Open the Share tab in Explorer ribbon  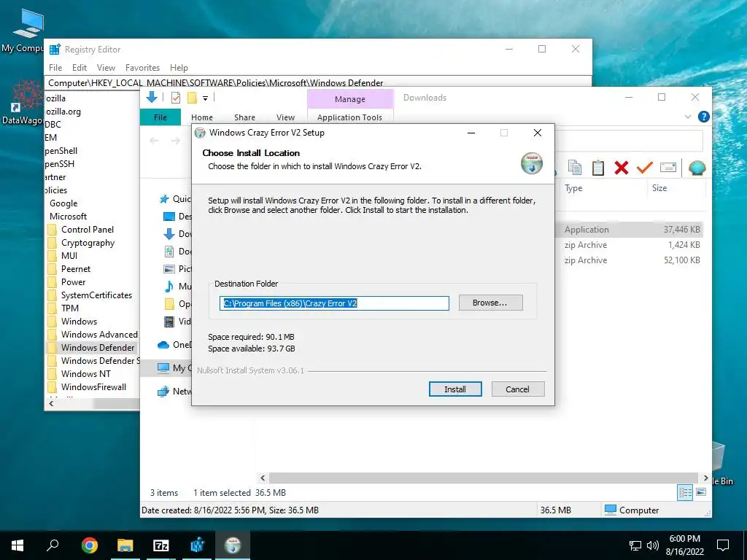coord(244,117)
